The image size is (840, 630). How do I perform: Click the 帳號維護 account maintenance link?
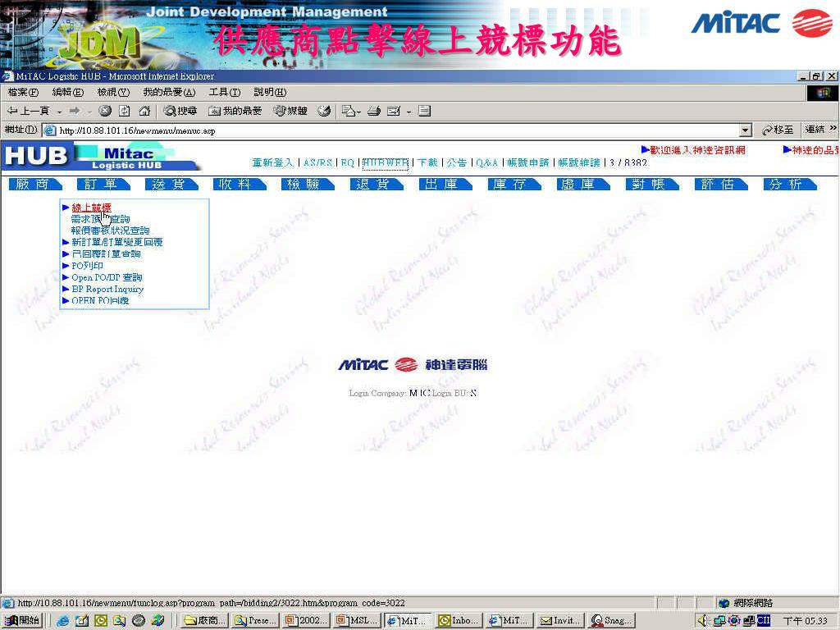pos(579,162)
